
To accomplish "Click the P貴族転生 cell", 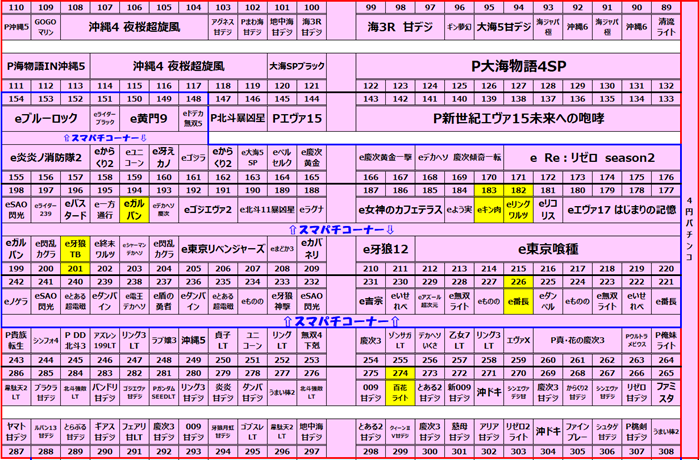I will (x=16, y=340).
